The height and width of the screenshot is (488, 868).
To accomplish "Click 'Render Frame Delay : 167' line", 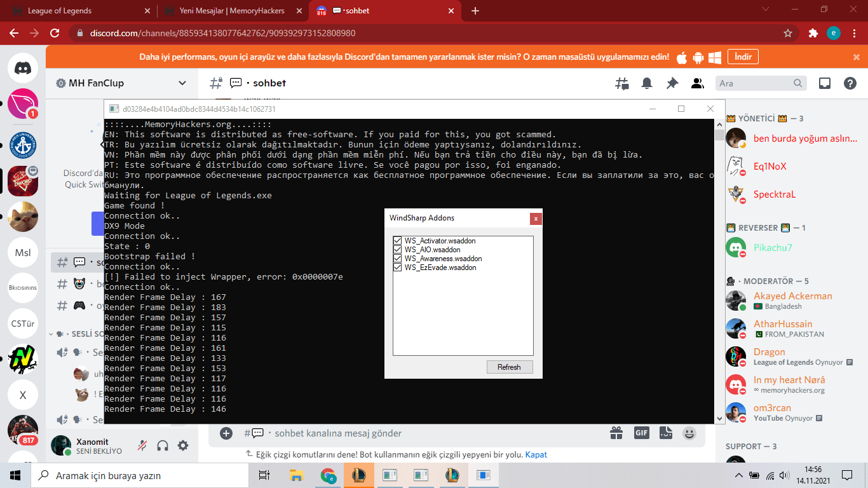I will pyautogui.click(x=165, y=297).
